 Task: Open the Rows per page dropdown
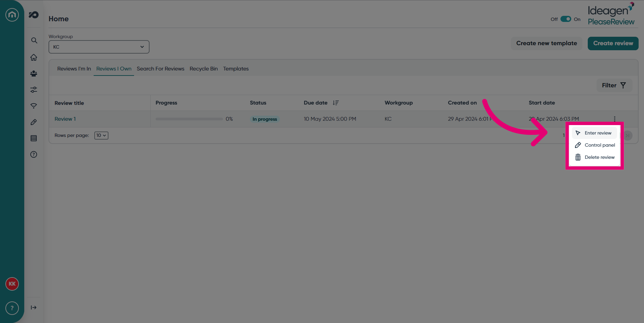tap(101, 136)
